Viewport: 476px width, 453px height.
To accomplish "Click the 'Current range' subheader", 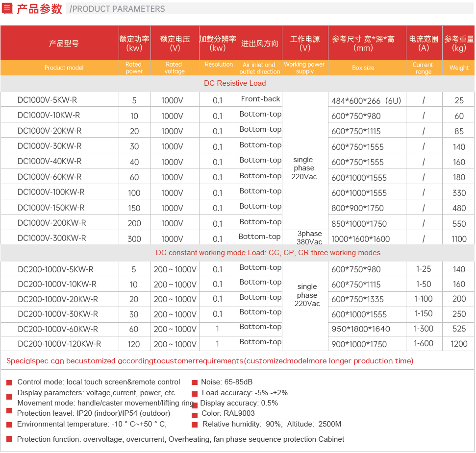I will pyautogui.click(x=423, y=68).
